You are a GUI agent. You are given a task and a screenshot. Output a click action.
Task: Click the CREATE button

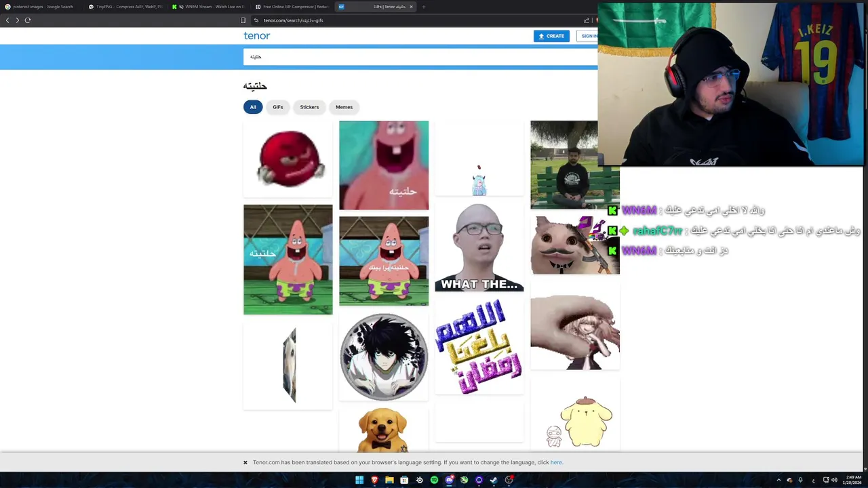(551, 36)
